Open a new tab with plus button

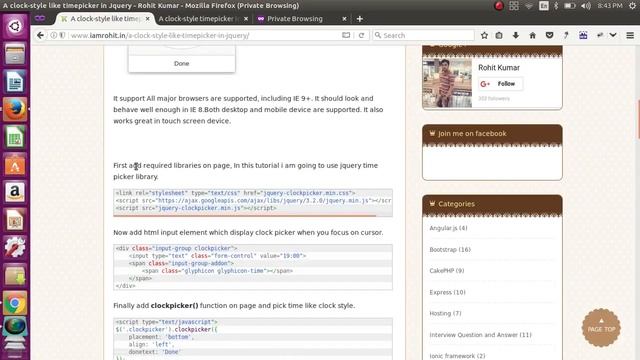pos(360,19)
